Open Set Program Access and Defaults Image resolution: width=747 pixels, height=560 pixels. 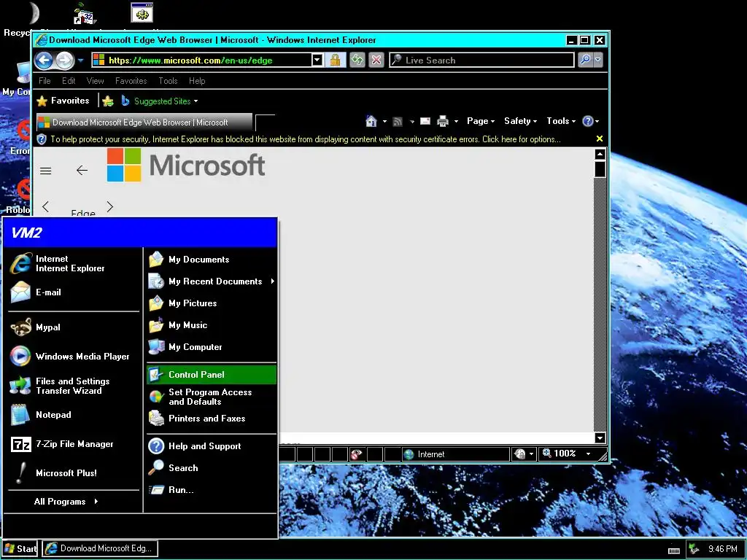coord(212,397)
